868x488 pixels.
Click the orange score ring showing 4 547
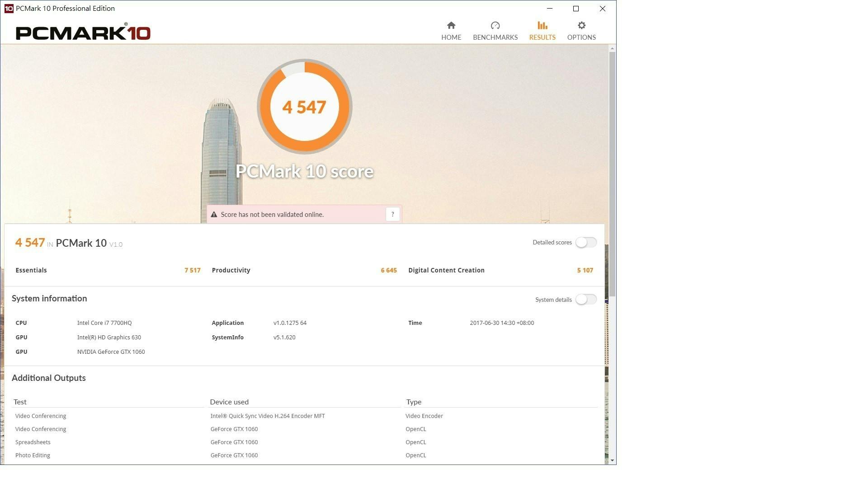click(x=304, y=107)
